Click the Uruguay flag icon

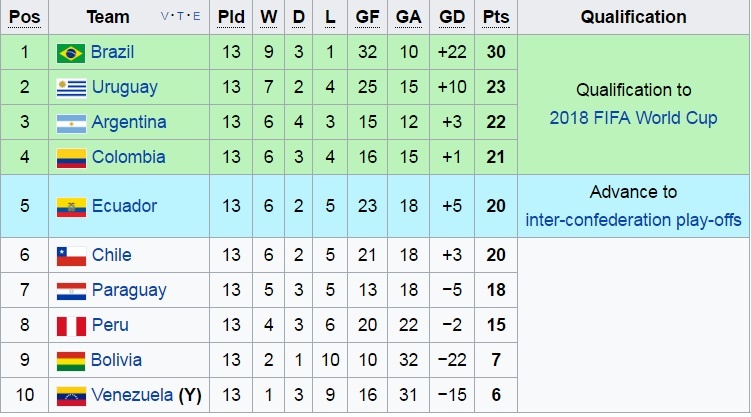(70, 87)
